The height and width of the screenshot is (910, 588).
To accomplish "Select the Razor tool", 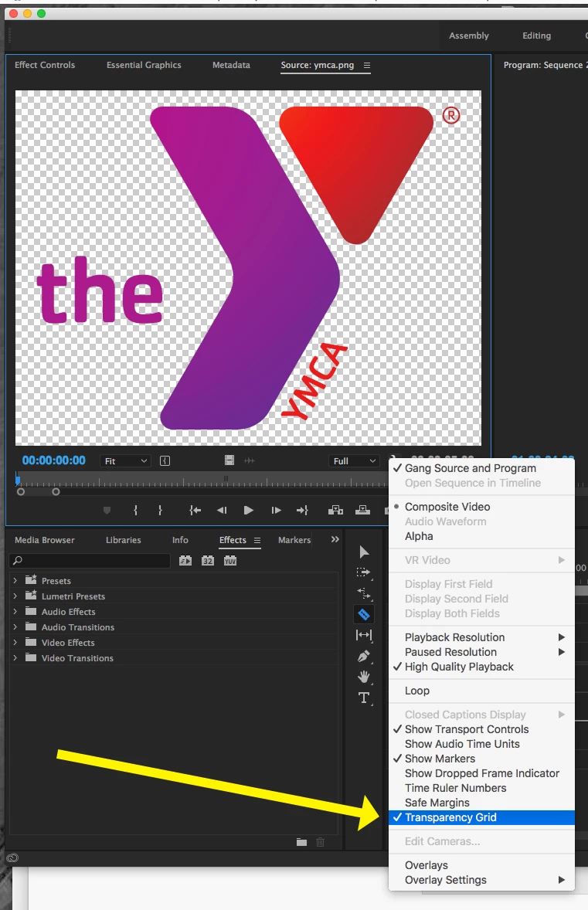I will 364,614.
